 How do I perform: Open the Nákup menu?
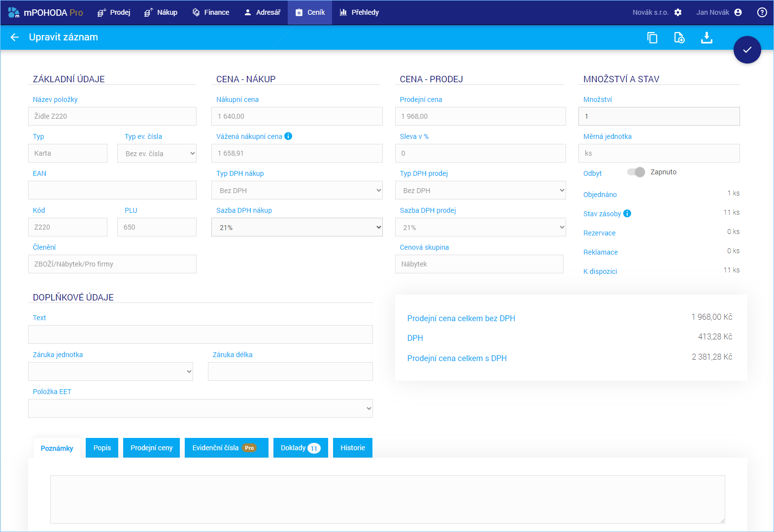(161, 12)
